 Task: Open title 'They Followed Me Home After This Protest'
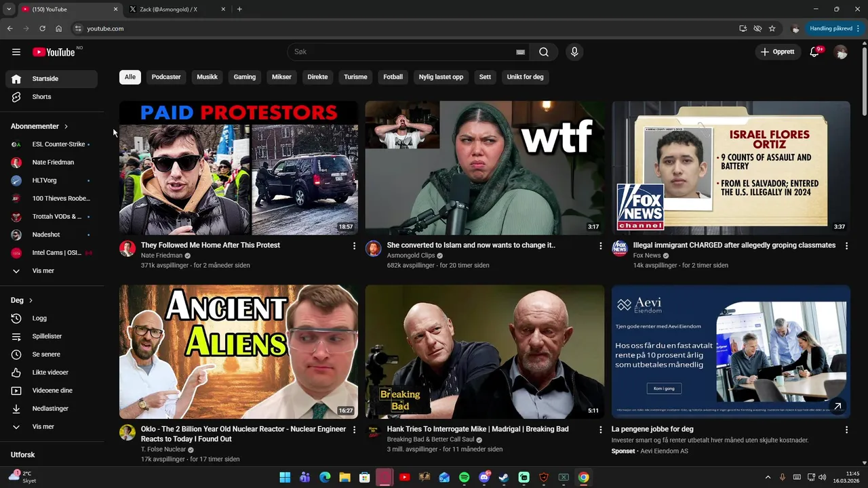coord(210,245)
